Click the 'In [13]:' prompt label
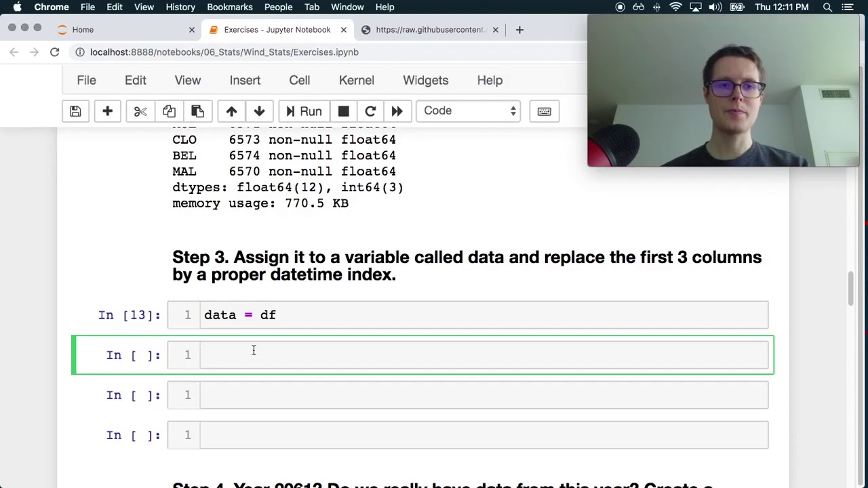The width and height of the screenshot is (868, 488). (130, 315)
